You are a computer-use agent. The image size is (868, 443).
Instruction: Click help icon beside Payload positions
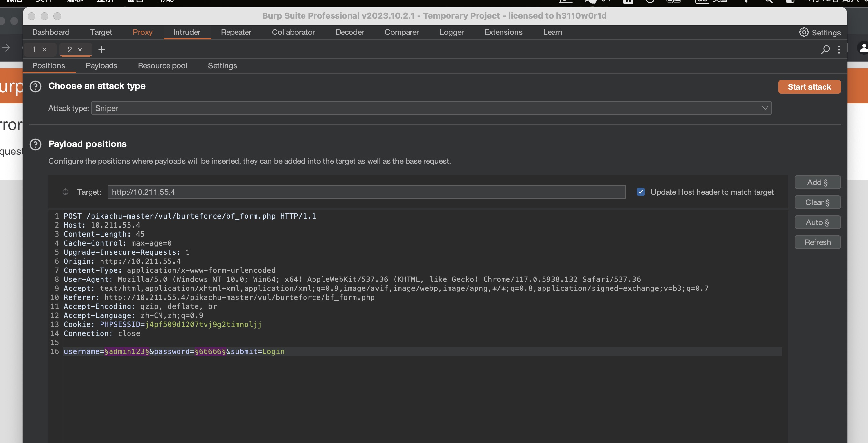pyautogui.click(x=35, y=144)
